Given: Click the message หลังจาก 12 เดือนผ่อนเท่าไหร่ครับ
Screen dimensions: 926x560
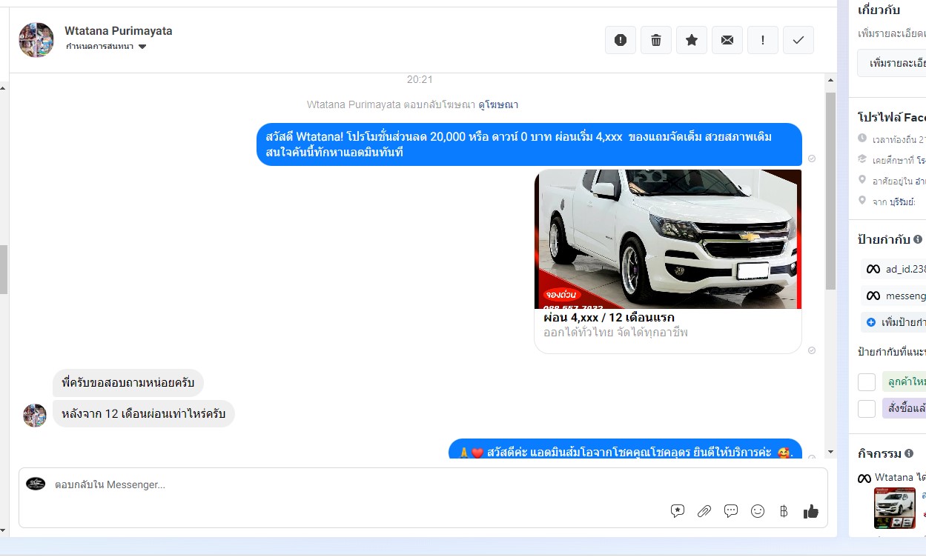Looking at the screenshot, I should [x=144, y=414].
